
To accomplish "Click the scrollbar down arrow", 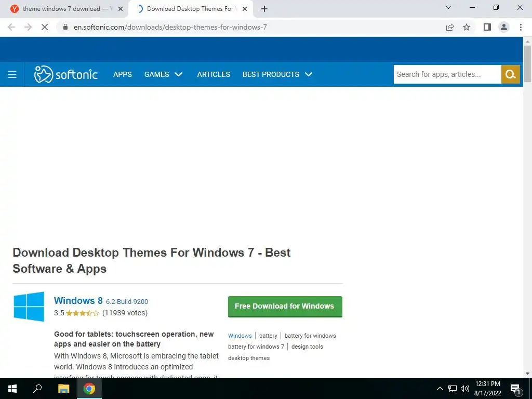I will [x=527, y=374].
